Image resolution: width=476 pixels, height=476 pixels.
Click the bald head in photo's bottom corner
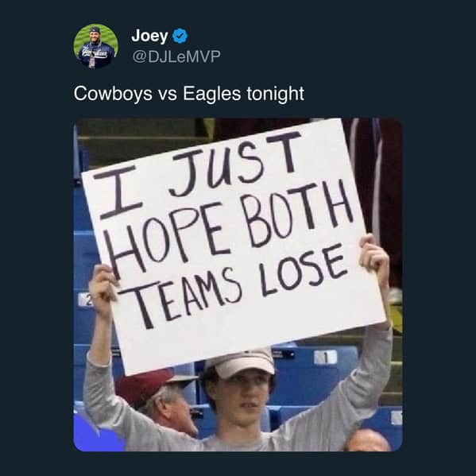(x=367, y=441)
